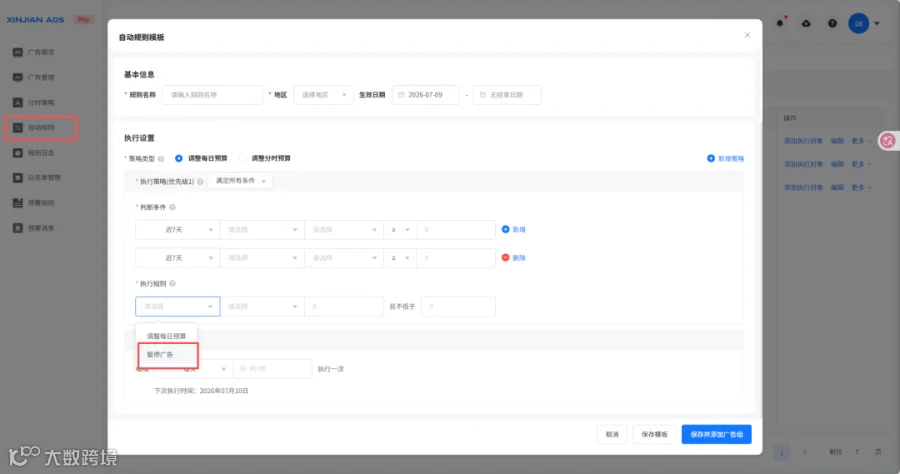900x474 pixels.
Task: Click the info icon beside 执行规则
Action: (x=172, y=283)
